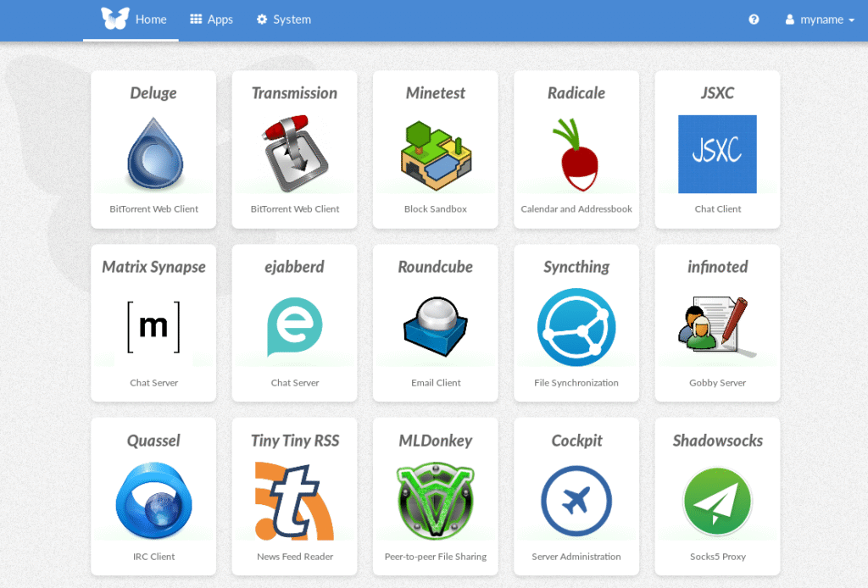Launch the green MLDonkey icon
This screenshot has height=588, width=868.
[436, 501]
